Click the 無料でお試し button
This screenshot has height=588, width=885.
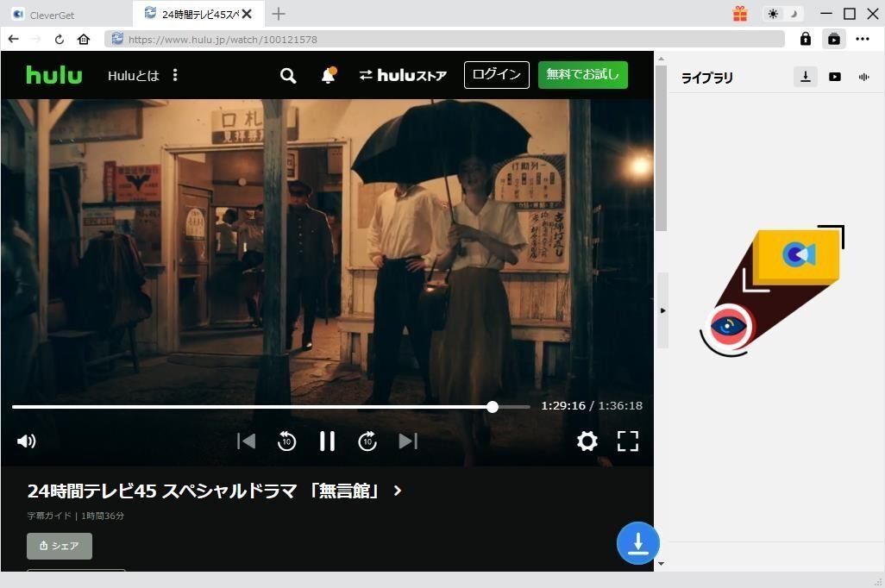pyautogui.click(x=583, y=75)
